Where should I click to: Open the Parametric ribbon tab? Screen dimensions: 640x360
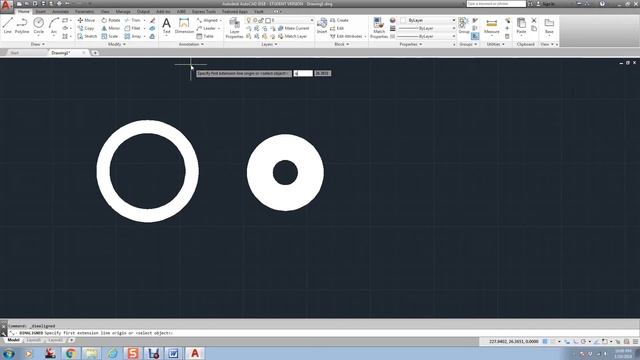click(x=84, y=11)
